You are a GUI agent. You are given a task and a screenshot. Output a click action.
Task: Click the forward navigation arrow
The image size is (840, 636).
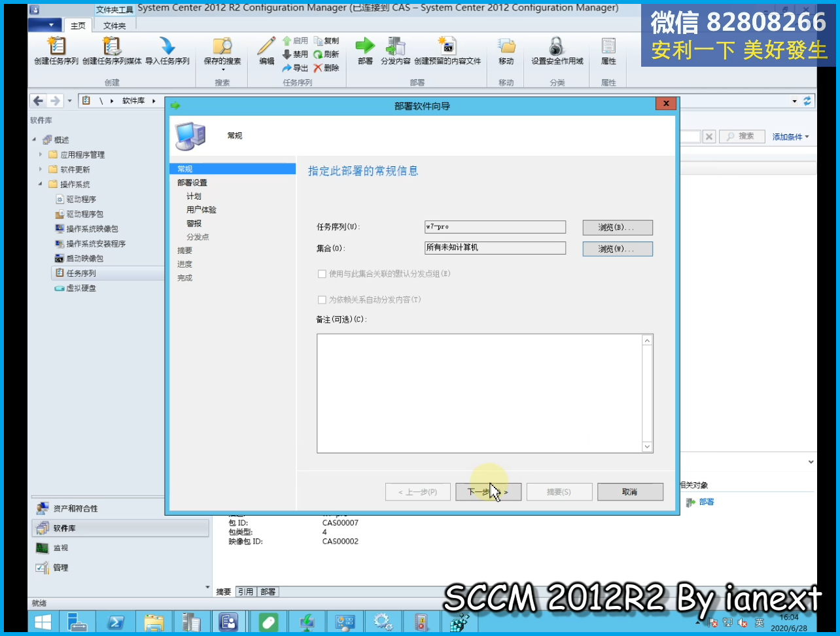pyautogui.click(x=55, y=101)
